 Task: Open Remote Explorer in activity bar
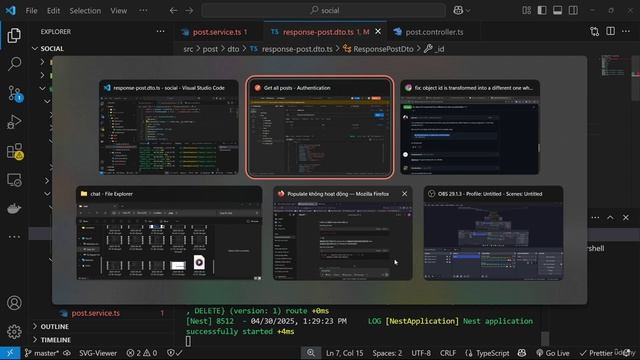coord(14,180)
